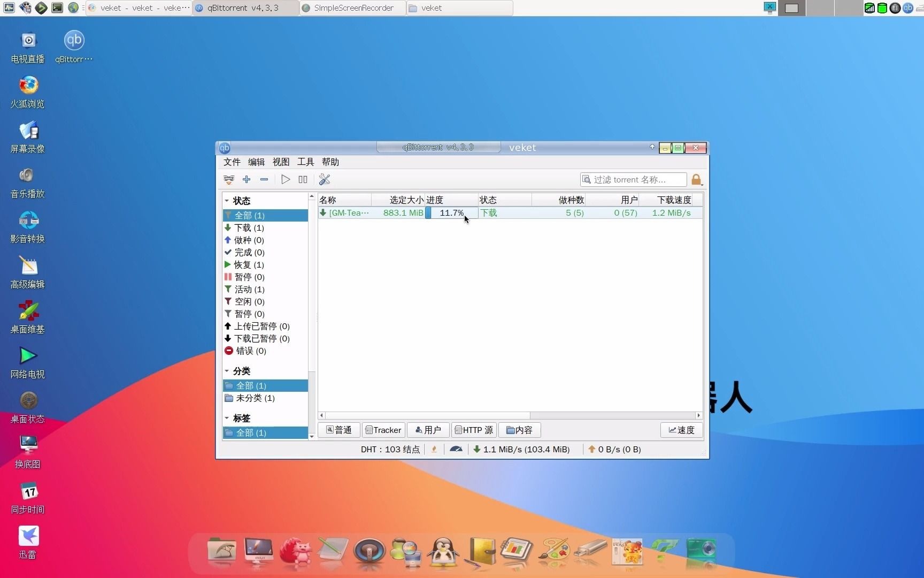Open the 视图 menu
This screenshot has height=578, width=924.
click(x=281, y=162)
